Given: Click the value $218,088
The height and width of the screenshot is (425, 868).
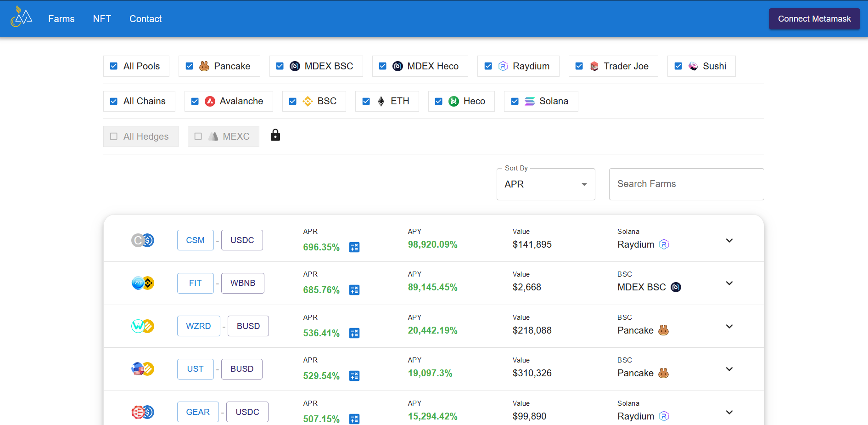Looking at the screenshot, I should [532, 330].
